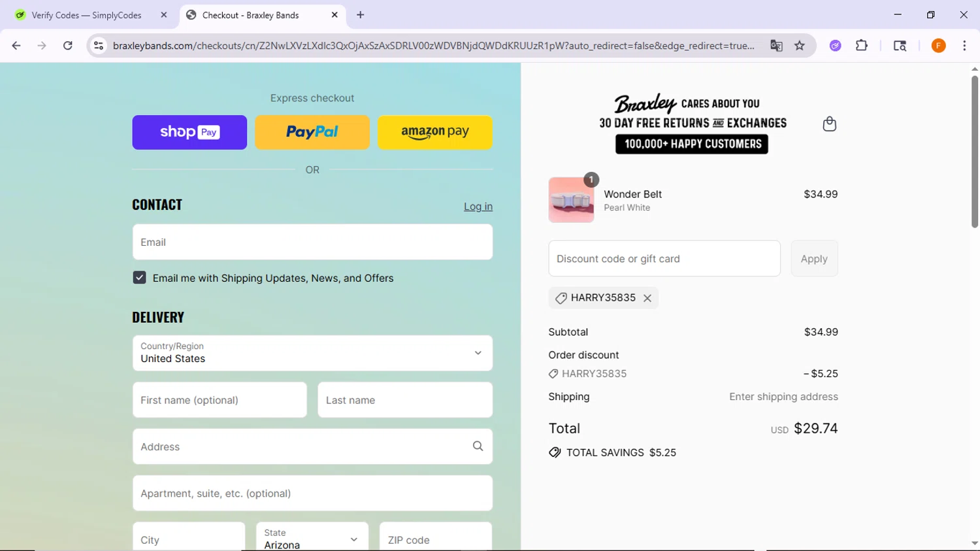
Task: Click the Apply discount button
Action: [x=814, y=259]
